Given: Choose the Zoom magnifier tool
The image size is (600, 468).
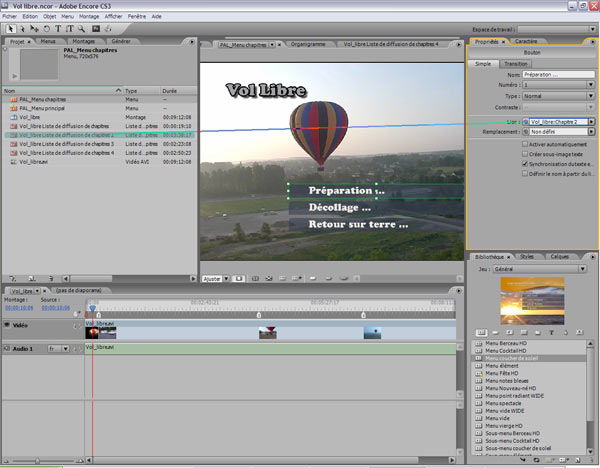Looking at the screenshot, I should click(x=81, y=29).
